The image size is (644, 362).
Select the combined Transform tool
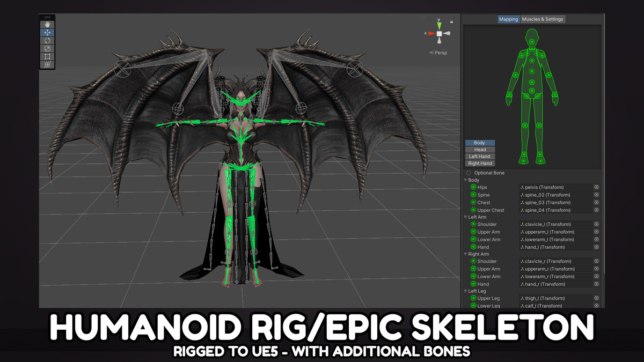click(47, 65)
